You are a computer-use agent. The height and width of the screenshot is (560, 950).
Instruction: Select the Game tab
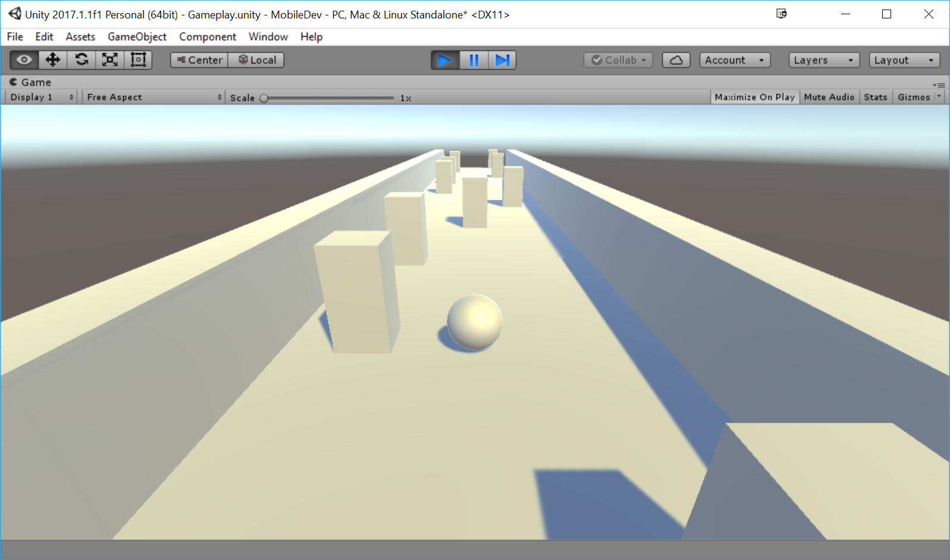(30, 82)
